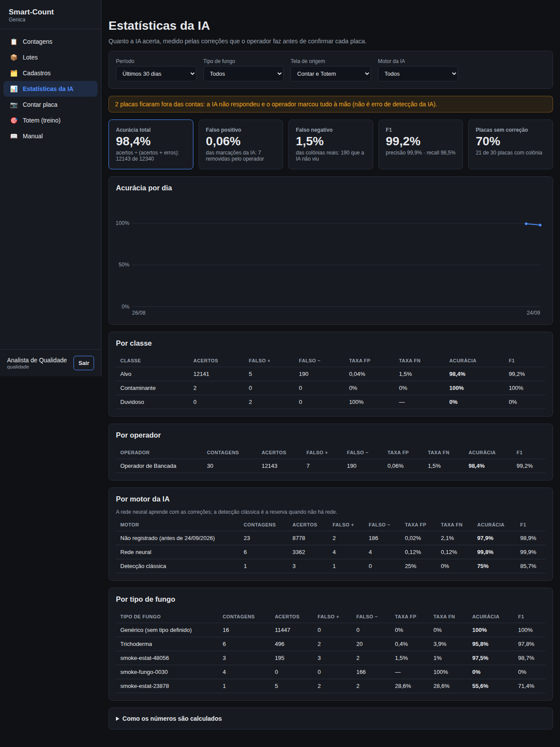Select the Placas sem correção card

point(511,144)
